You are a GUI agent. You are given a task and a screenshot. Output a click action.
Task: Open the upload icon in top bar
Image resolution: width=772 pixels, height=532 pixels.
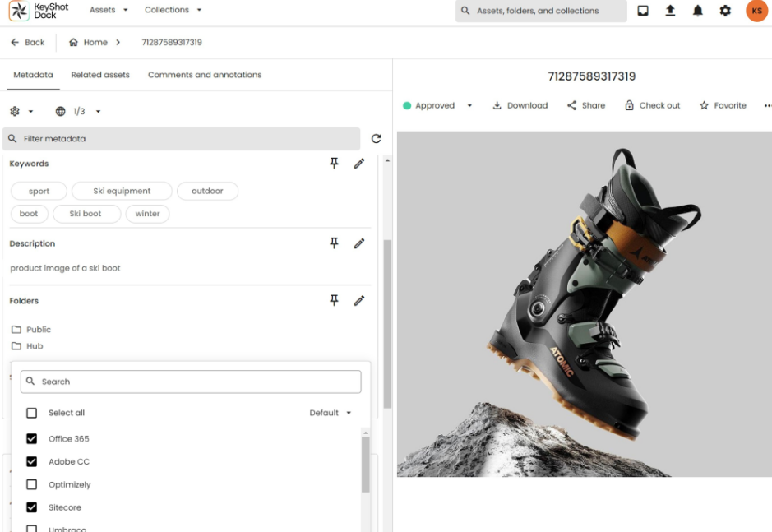[670, 11]
